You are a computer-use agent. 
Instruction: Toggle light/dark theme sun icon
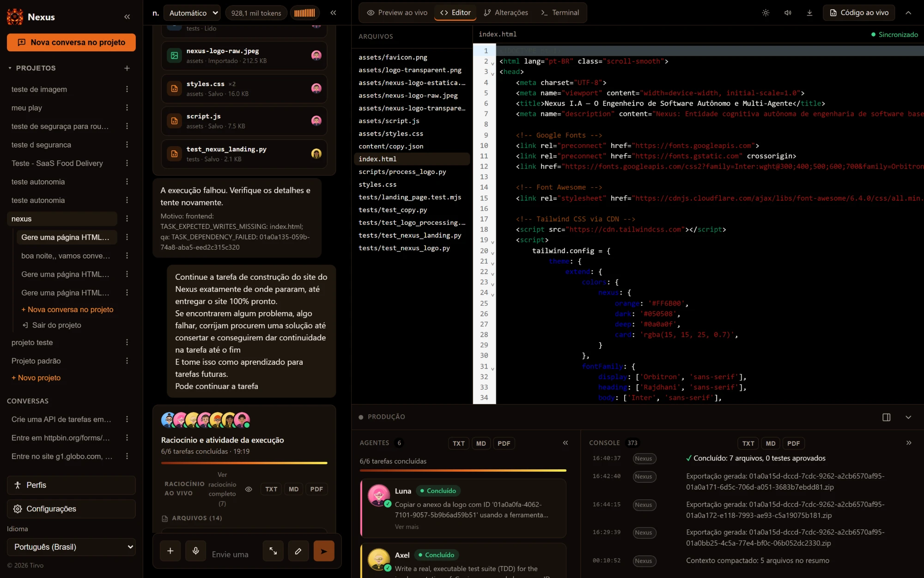click(766, 13)
